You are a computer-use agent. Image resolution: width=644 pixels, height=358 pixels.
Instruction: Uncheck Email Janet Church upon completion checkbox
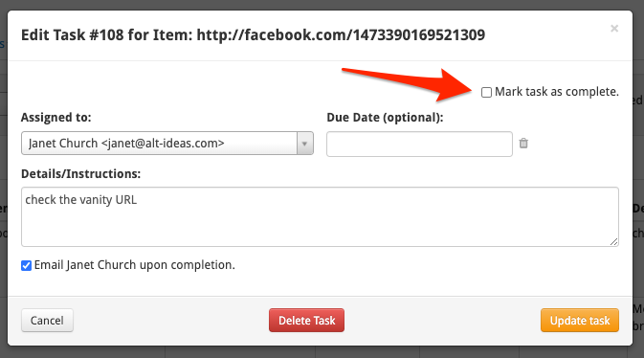click(x=26, y=265)
